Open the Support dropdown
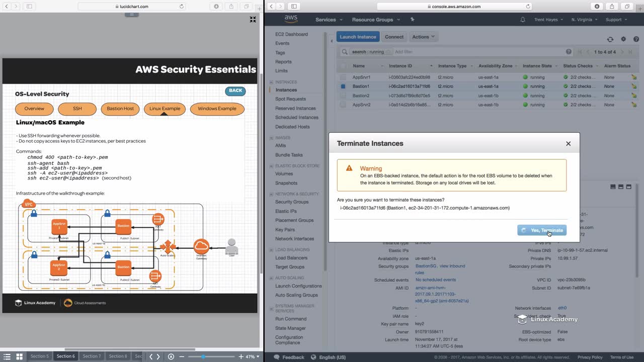Image resolution: width=644 pixels, height=362 pixels. point(616,20)
